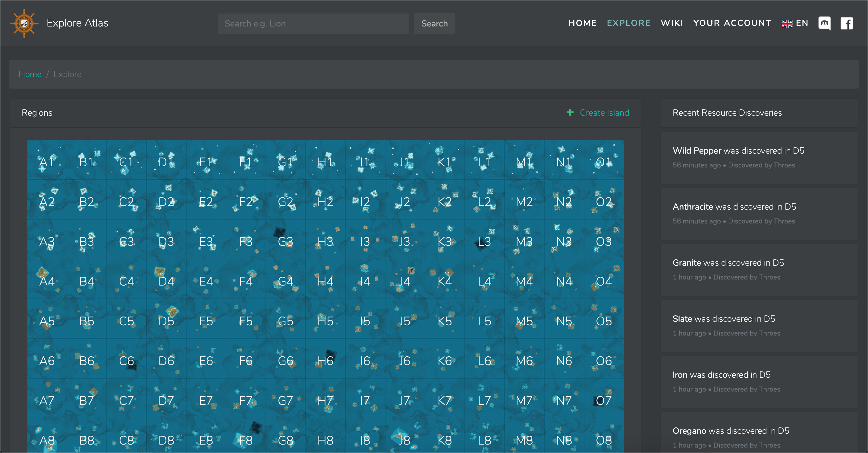This screenshot has height=453, width=868.
Task: Open the Anthracite discovery entry
Action: click(x=759, y=214)
